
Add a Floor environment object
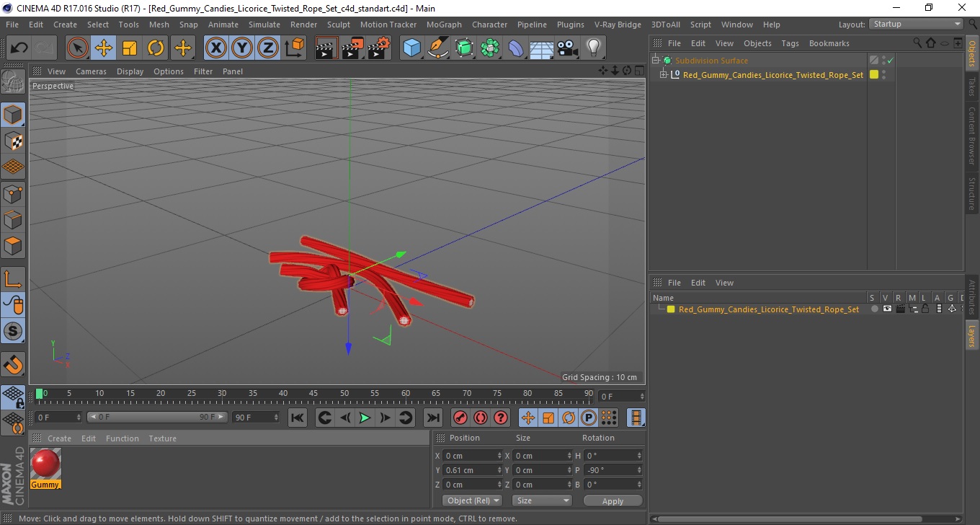541,48
